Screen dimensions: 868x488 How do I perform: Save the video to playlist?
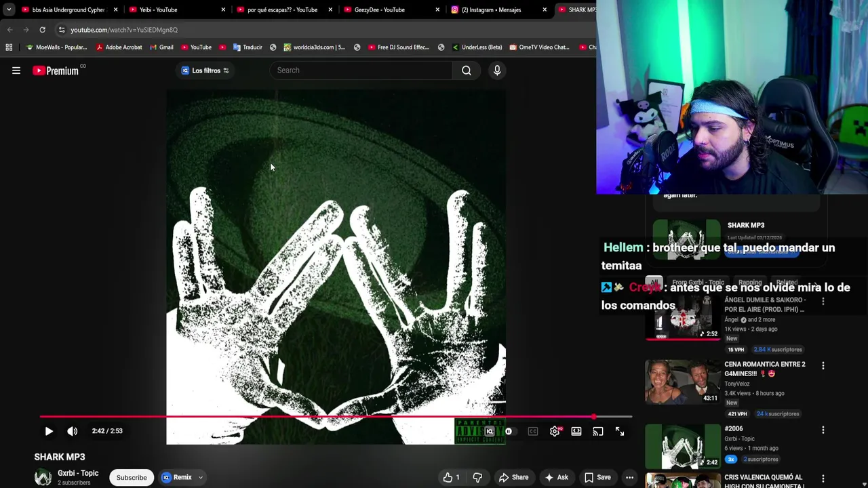(x=597, y=478)
